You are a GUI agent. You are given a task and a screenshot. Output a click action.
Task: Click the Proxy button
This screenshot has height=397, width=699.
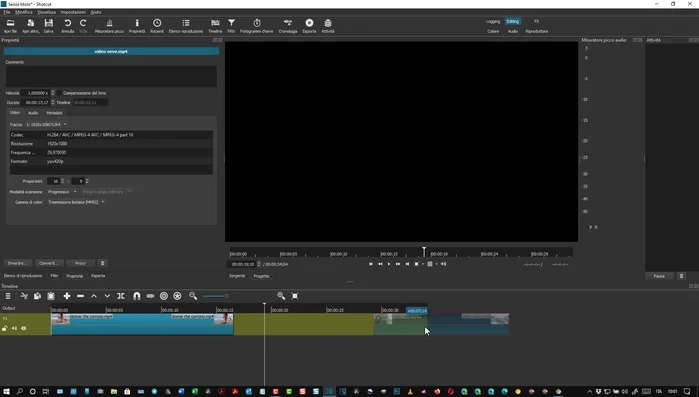point(80,263)
